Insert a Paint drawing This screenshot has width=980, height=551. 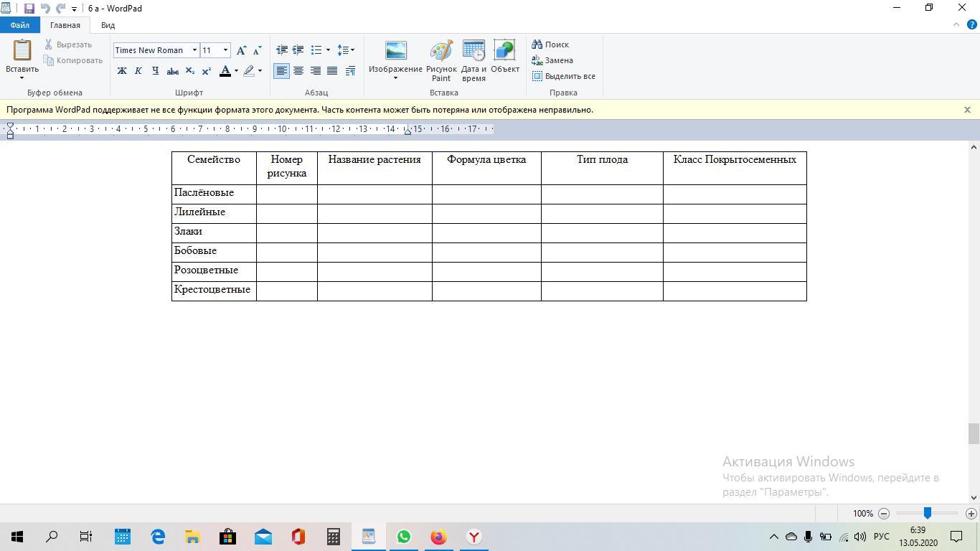tap(441, 61)
